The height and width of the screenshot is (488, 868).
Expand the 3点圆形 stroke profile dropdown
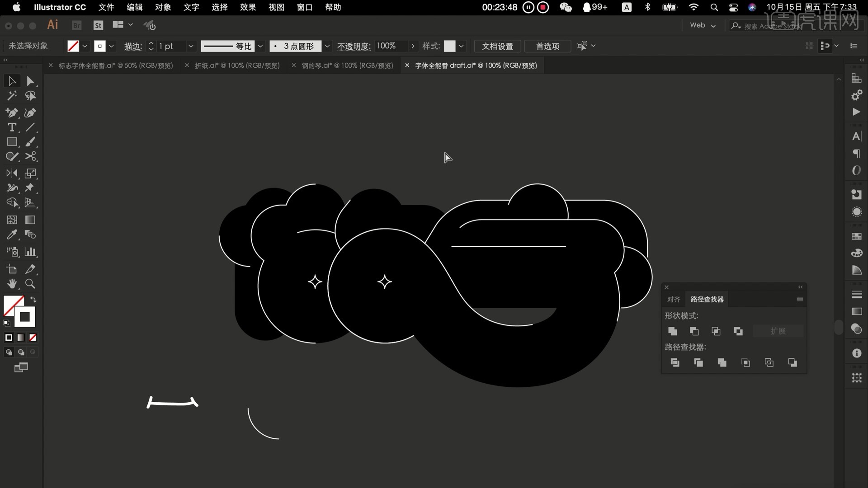(x=326, y=46)
